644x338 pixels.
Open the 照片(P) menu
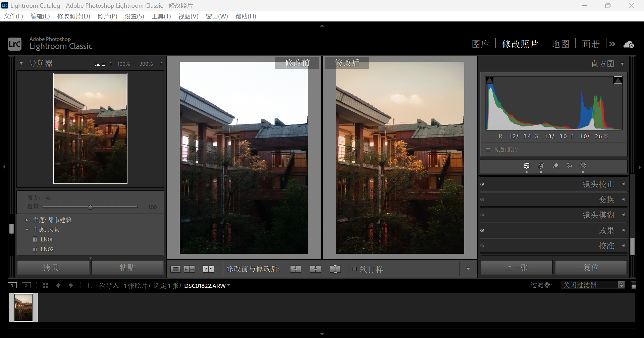107,16
